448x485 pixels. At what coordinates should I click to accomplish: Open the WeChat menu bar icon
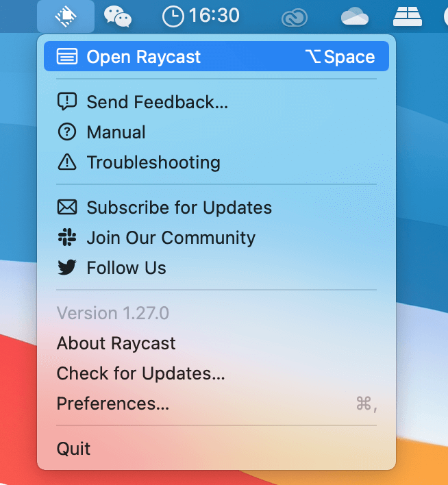pos(117,16)
